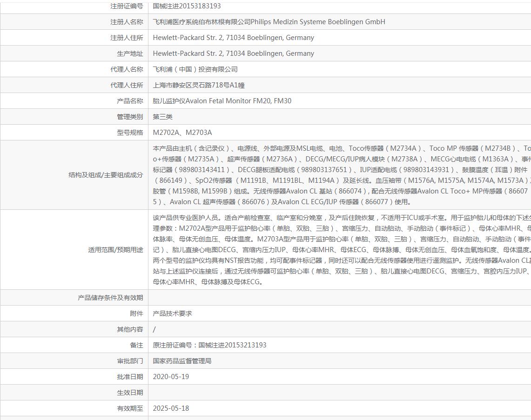
Task: Select product name 胎儿监护仪Avalon Fetal Monitor FM20, FM30
Action: [222, 101]
